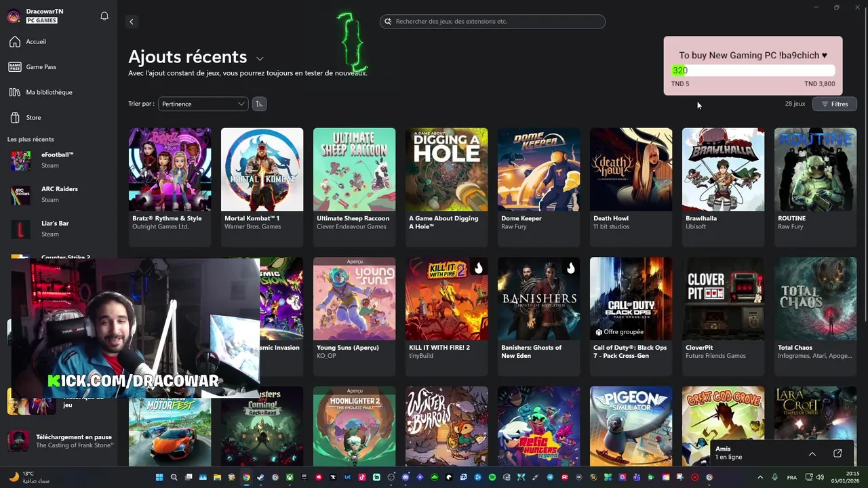The width and height of the screenshot is (868, 488).
Task: Select the Ultimate Sheep Raccoon cover
Action: pos(354,169)
